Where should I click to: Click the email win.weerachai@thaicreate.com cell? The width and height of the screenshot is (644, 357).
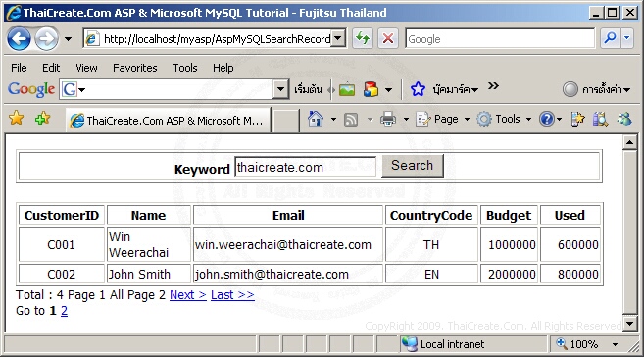tap(288, 244)
